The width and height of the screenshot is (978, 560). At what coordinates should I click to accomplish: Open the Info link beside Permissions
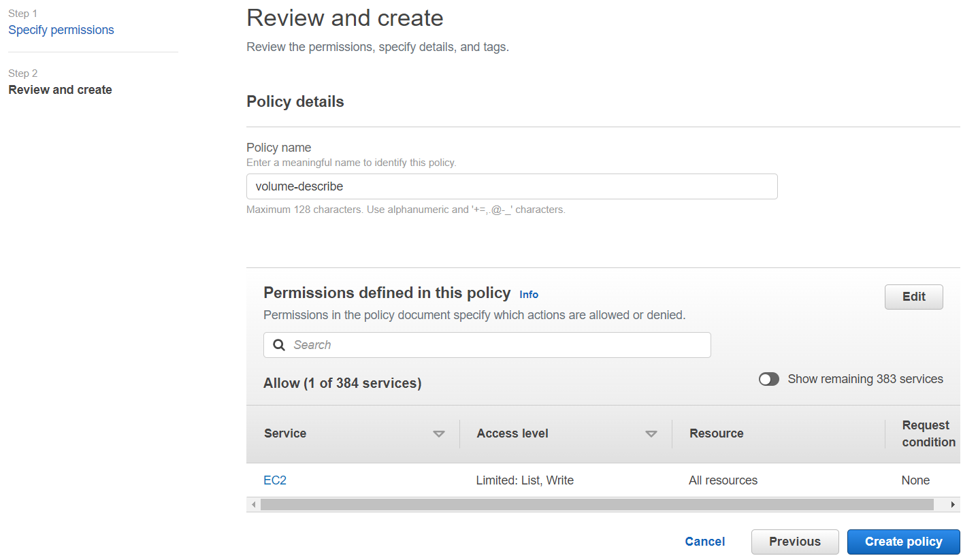tap(529, 295)
